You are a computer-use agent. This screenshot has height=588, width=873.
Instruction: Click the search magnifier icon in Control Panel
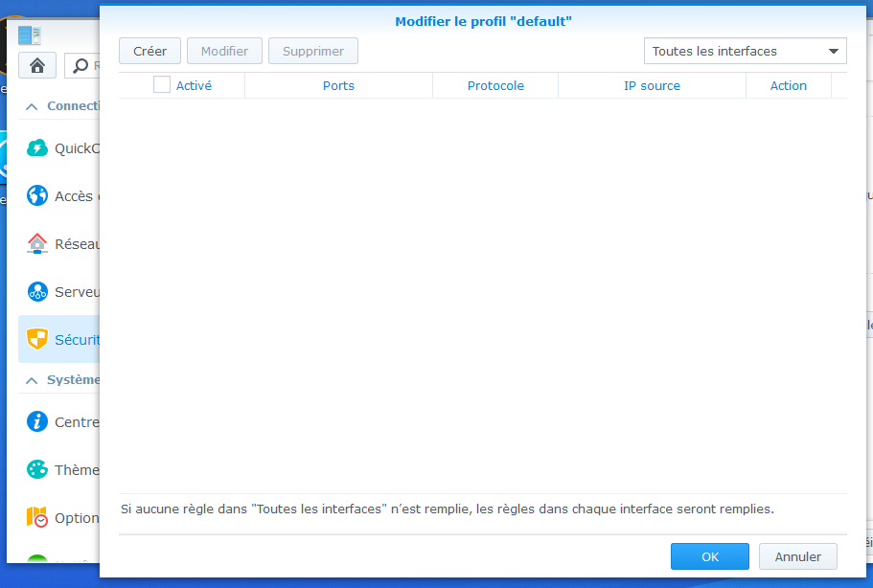click(80, 66)
